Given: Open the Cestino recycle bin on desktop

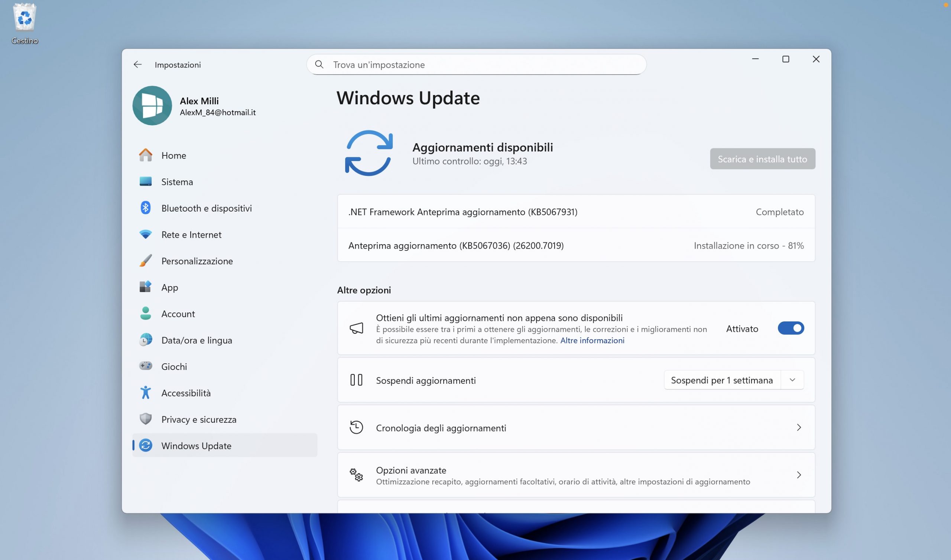Looking at the screenshot, I should click(25, 18).
